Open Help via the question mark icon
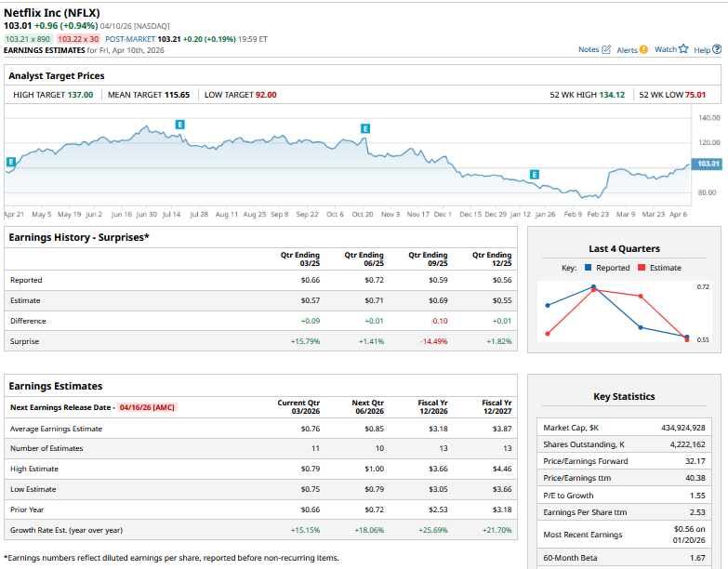 717,49
